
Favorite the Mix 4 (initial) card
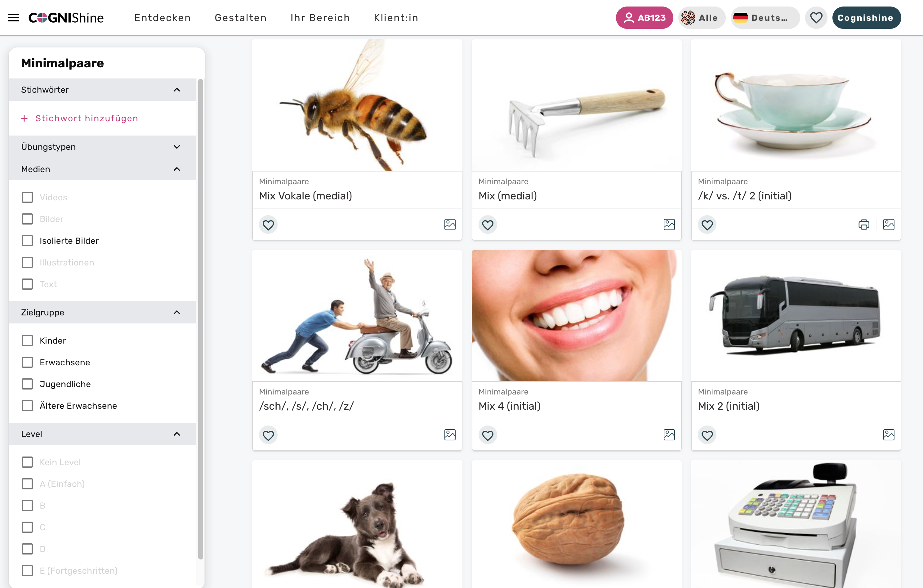point(488,435)
